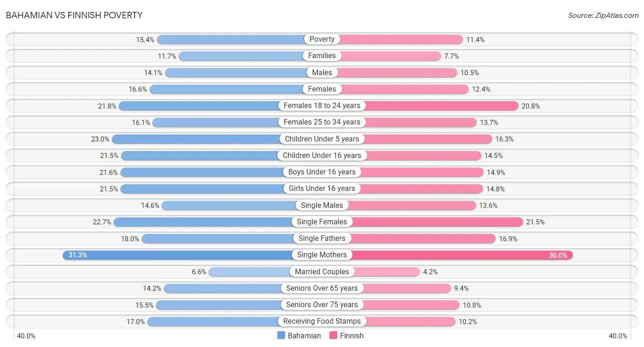644x347 pixels.
Task: Click the Finnish Females 18 to 24 bar
Action: click(440, 106)
